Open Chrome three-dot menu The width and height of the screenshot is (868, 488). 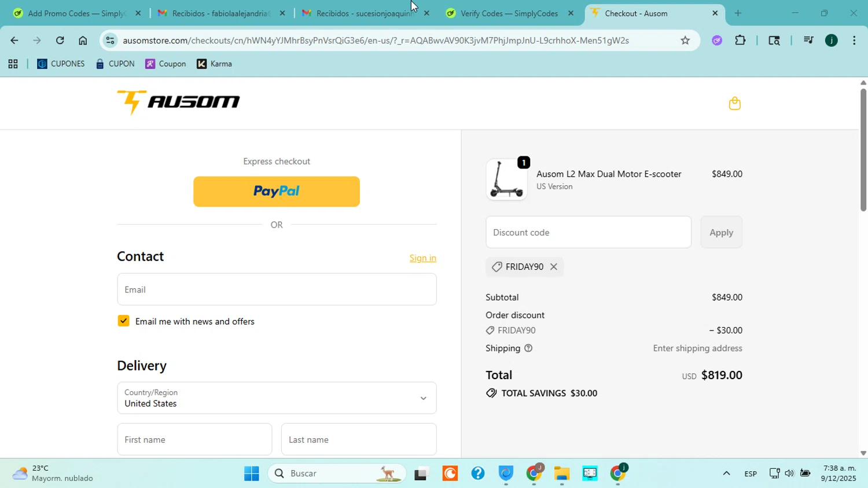854,41
